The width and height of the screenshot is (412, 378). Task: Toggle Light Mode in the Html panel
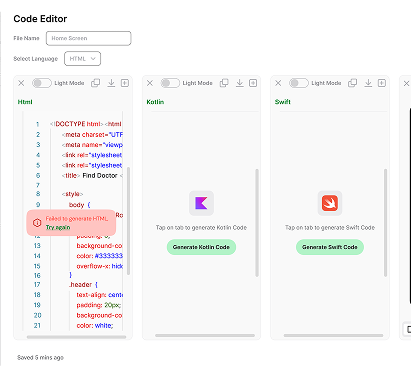click(42, 83)
